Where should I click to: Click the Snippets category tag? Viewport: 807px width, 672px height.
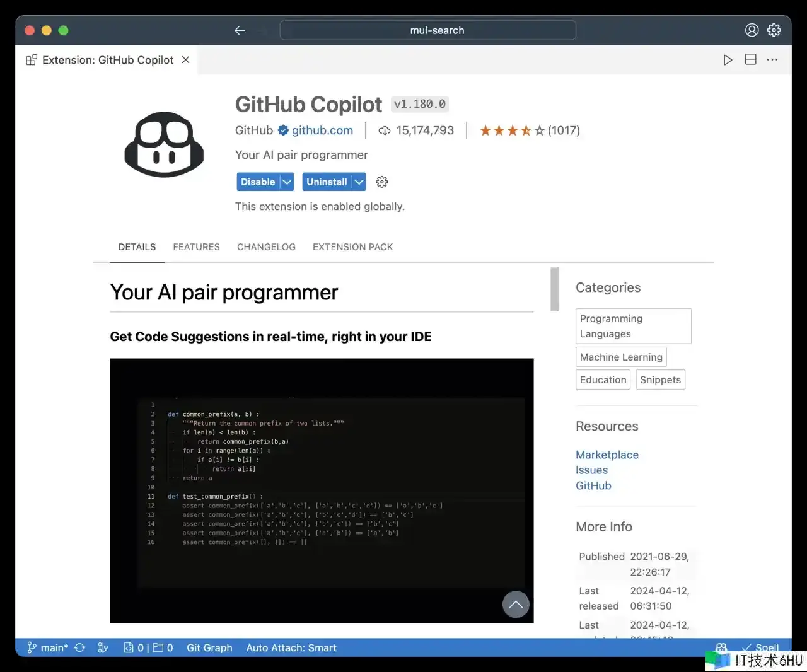click(x=660, y=379)
